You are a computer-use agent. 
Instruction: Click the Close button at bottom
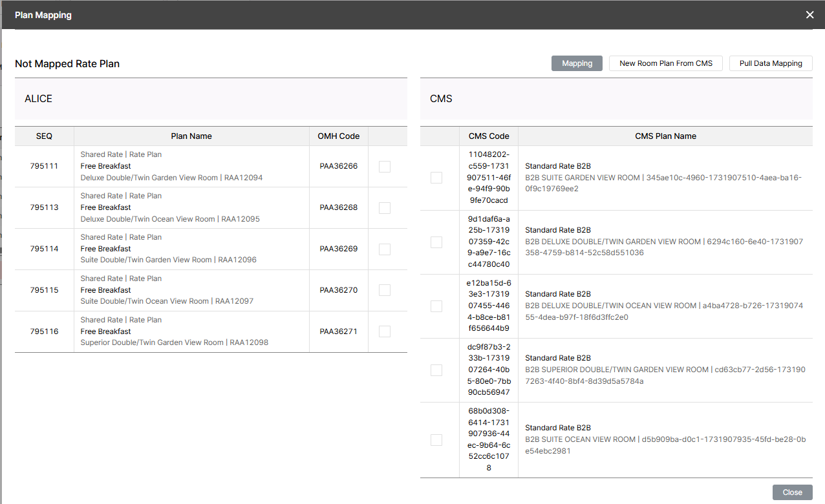pos(792,492)
